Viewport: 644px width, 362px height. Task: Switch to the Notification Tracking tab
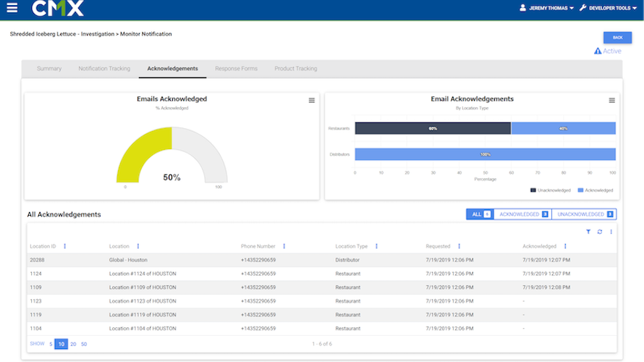tap(104, 69)
